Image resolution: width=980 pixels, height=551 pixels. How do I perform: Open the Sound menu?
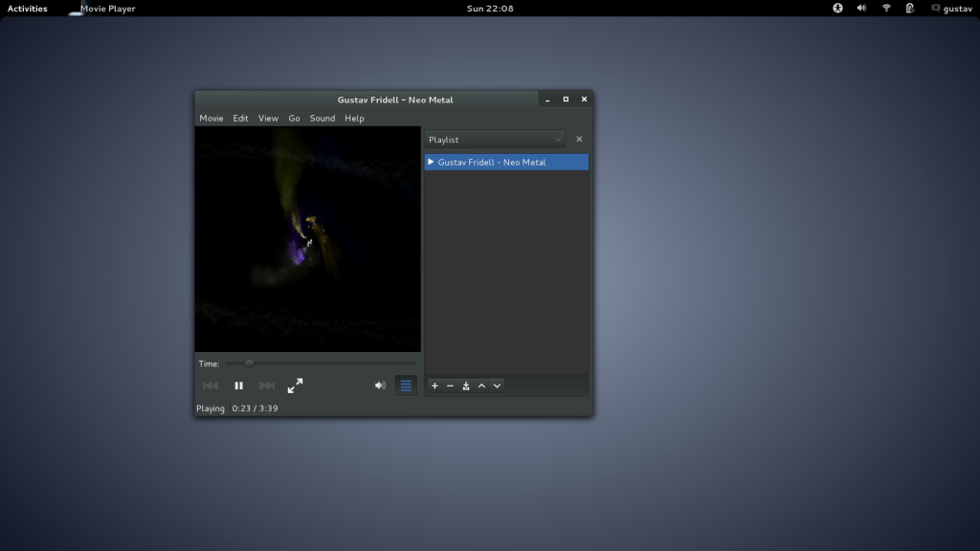pyautogui.click(x=323, y=118)
